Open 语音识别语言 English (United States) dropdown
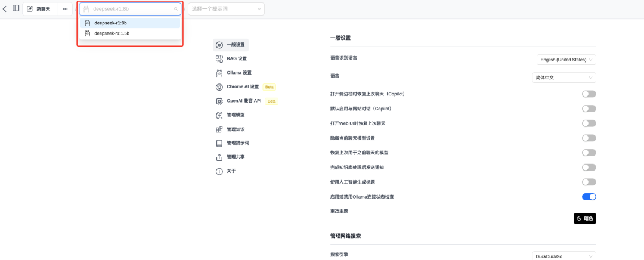The image size is (644, 260). (x=566, y=60)
